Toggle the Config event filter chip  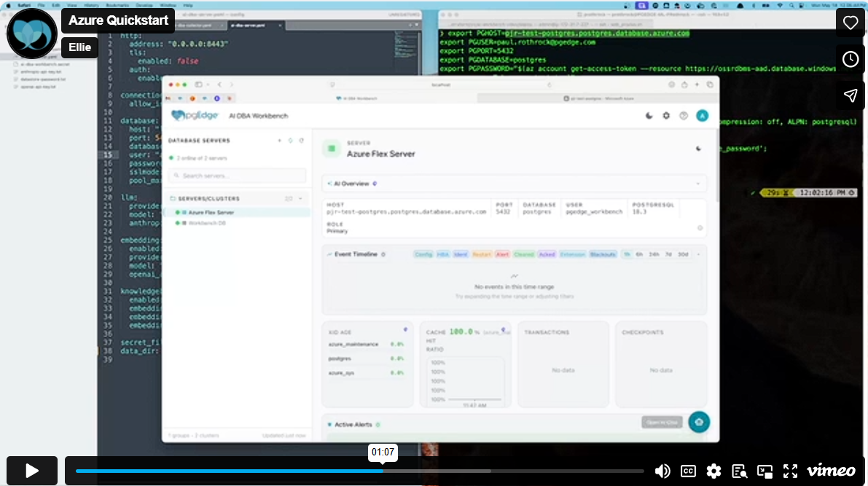[x=423, y=254]
